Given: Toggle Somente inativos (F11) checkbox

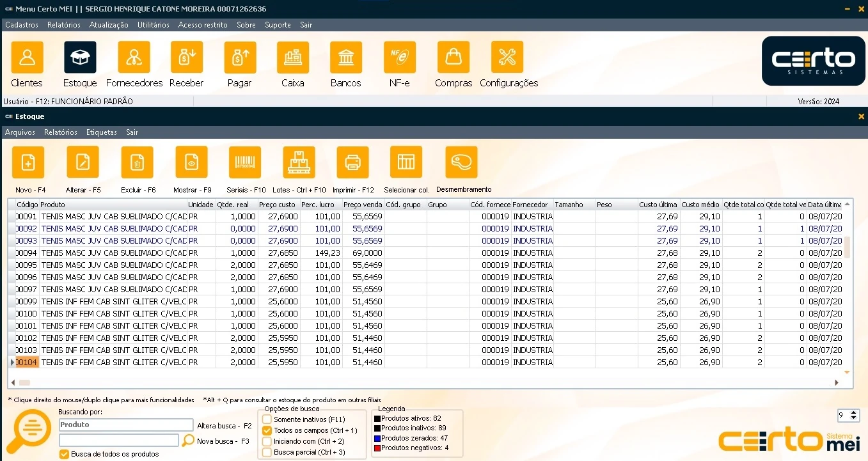Looking at the screenshot, I should (267, 419).
